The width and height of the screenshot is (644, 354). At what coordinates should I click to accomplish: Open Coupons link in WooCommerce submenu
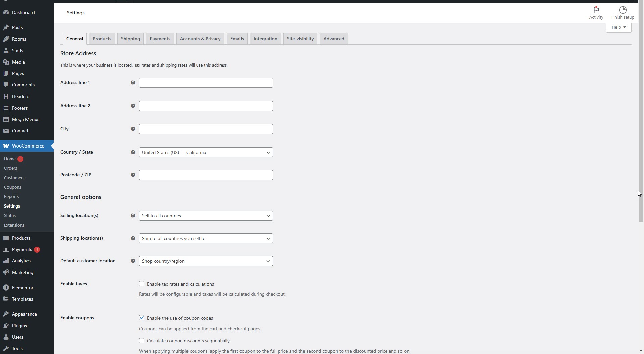(12, 187)
